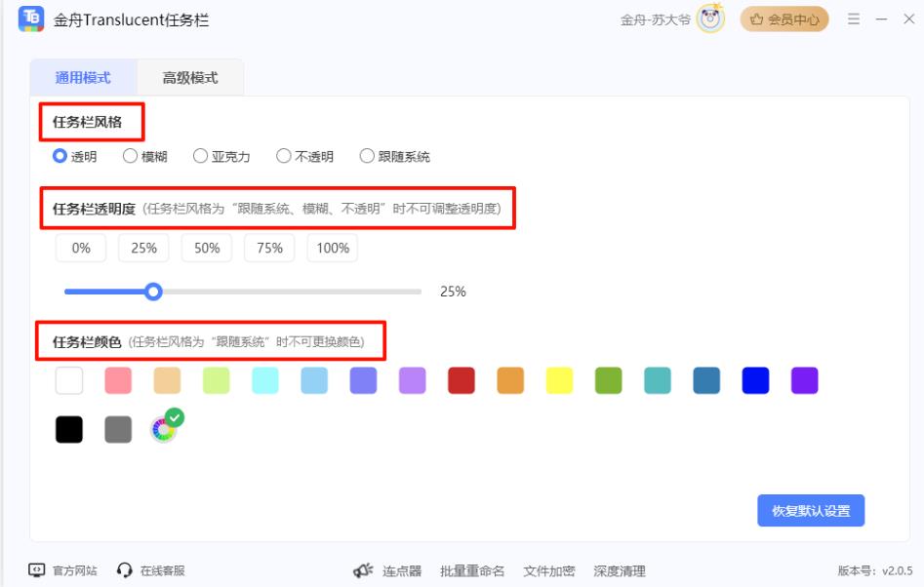This screenshot has height=587, width=924.
Task: Choose the green color swatch
Action: pyautogui.click(x=608, y=380)
